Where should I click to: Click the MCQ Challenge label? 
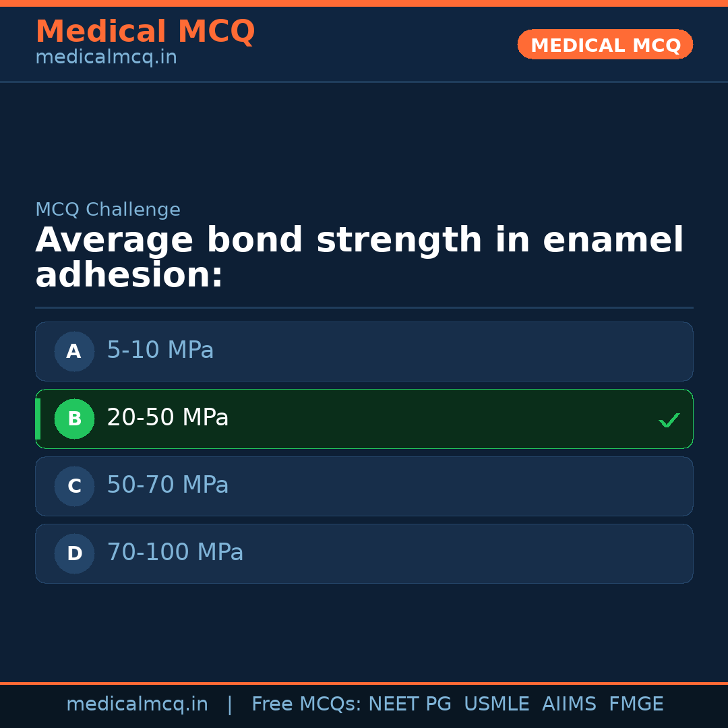(x=108, y=210)
